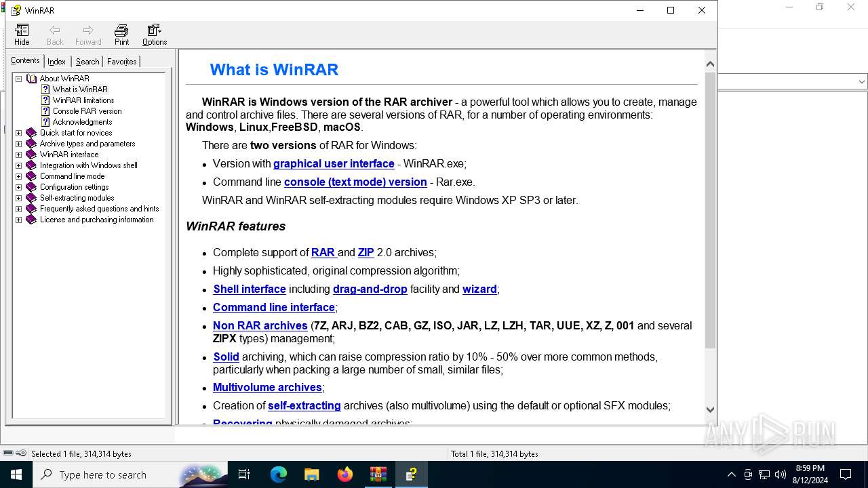Expand Archive types and parameters node
This screenshot has height=488, width=868.
[x=19, y=144]
